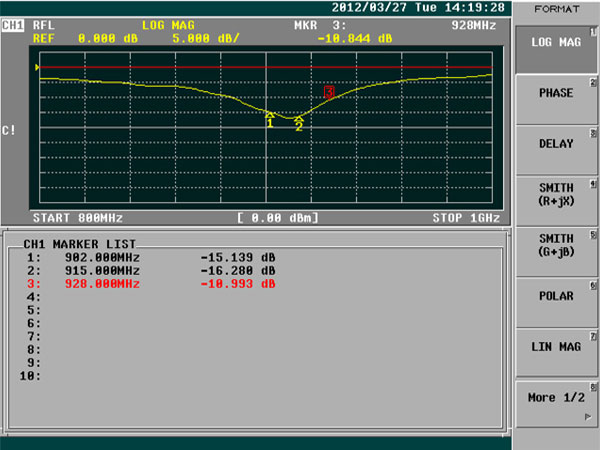Click the FORMAT menu title
The image size is (600, 450).
click(x=557, y=9)
